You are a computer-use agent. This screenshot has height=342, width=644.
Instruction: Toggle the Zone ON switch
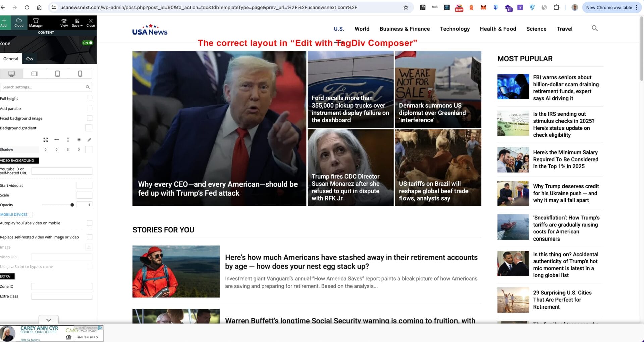point(88,43)
